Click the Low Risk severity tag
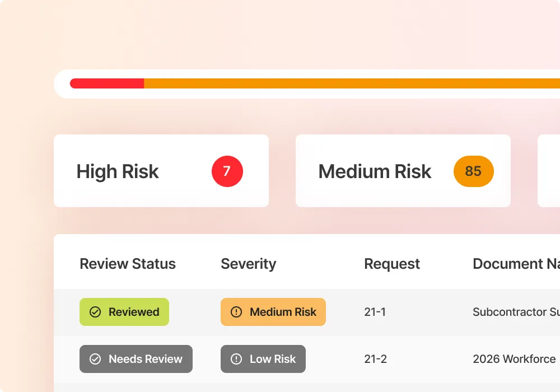560x392 pixels. [263, 359]
